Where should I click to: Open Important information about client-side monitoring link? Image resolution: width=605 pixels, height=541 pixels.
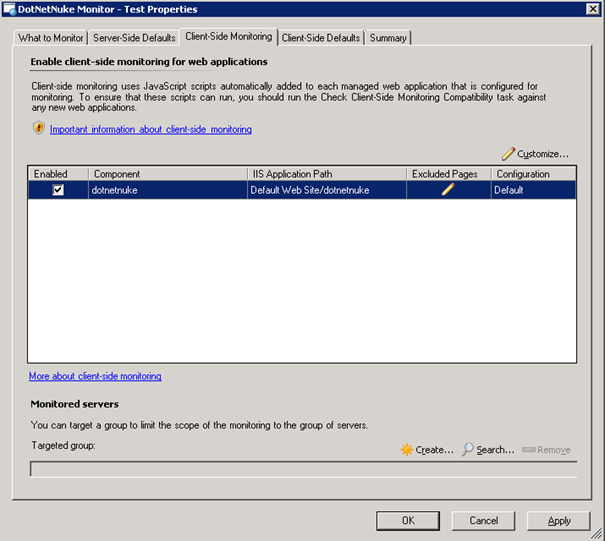pyautogui.click(x=151, y=130)
